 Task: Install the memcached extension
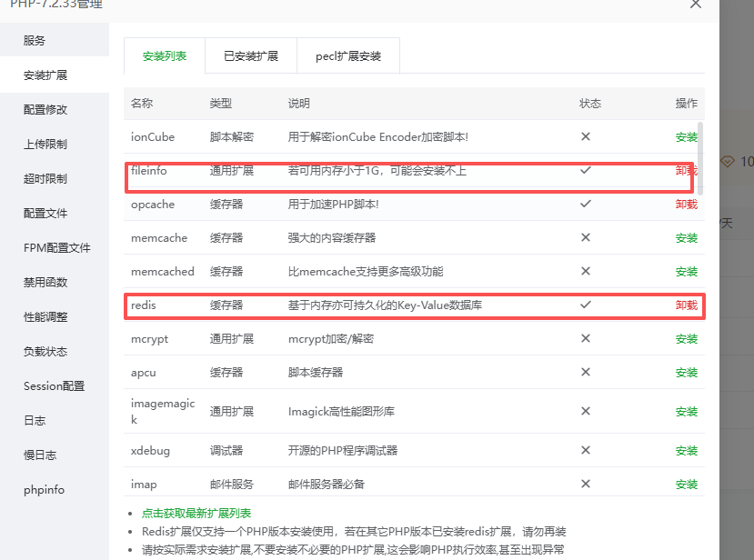686,272
